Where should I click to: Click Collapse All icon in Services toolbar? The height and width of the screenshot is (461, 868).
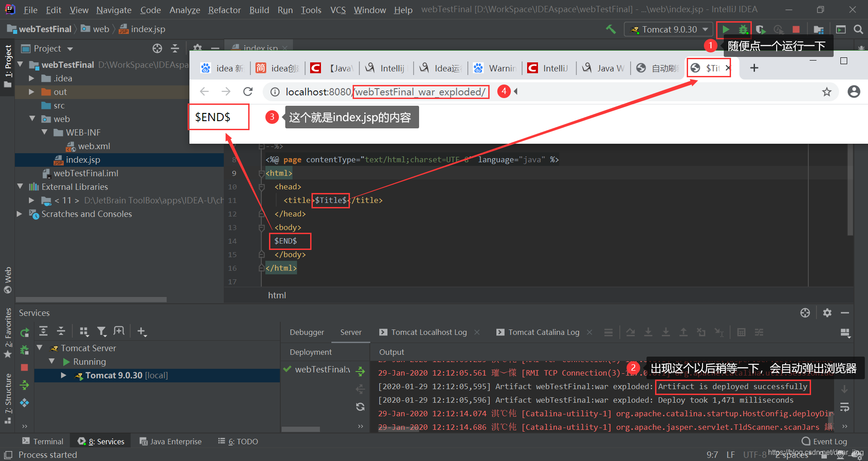(x=61, y=331)
